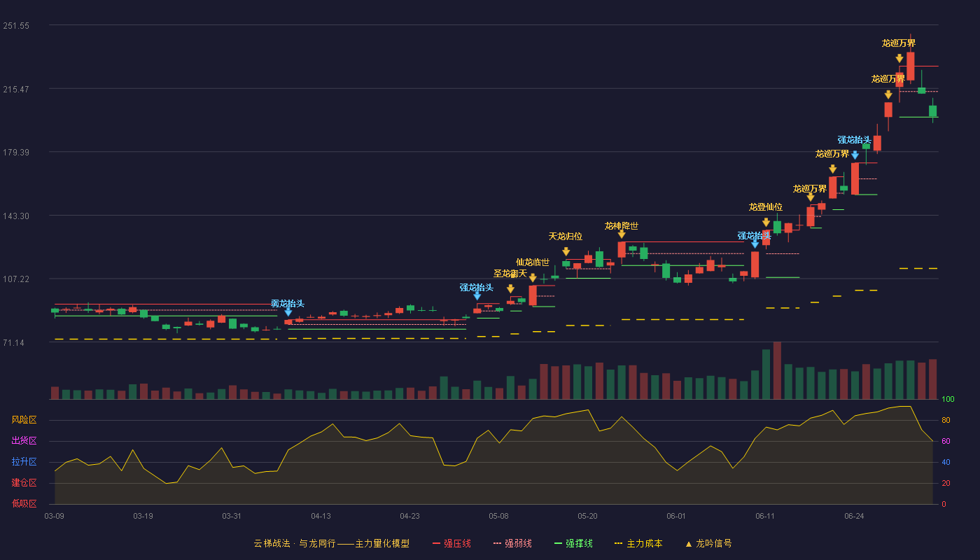
Task: Click the blue arrow marker under 弱龙抬头
Action: point(288,312)
